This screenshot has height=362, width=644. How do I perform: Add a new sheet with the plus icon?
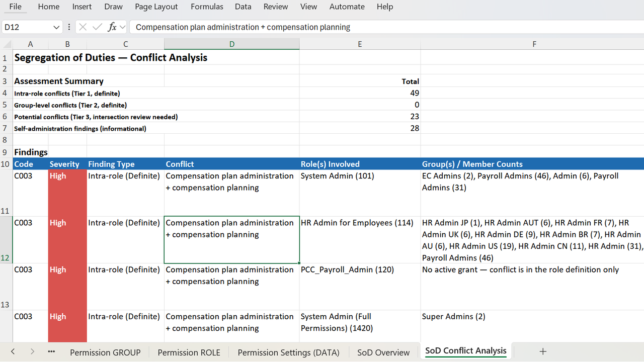(543, 352)
